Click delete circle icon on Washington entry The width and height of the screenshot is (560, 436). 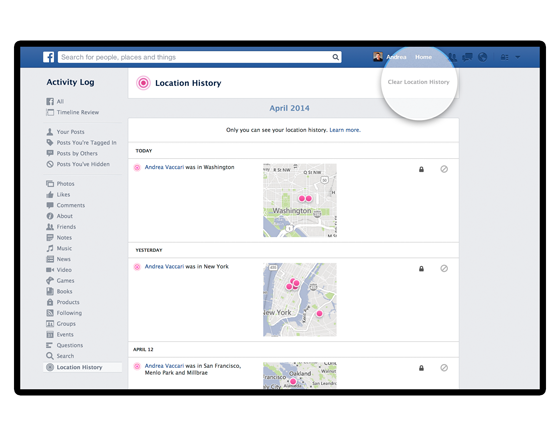tap(444, 169)
